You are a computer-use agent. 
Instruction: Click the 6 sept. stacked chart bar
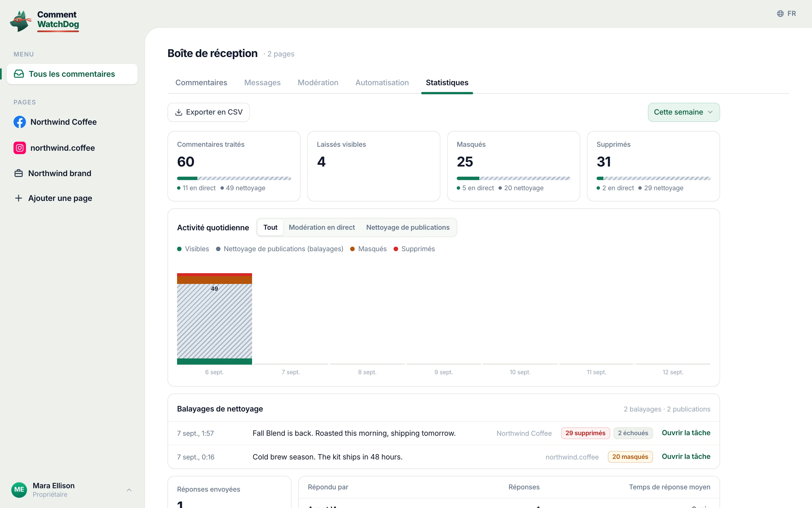tap(214, 319)
